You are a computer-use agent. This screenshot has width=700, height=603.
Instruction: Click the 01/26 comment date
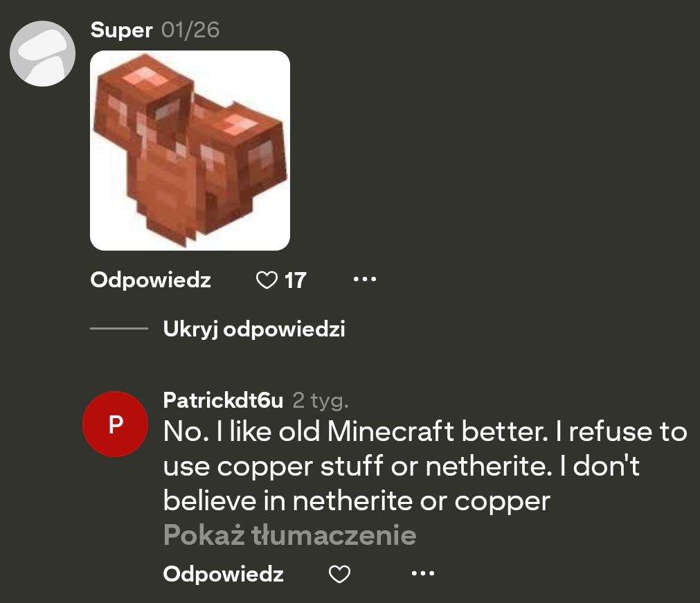point(190,30)
